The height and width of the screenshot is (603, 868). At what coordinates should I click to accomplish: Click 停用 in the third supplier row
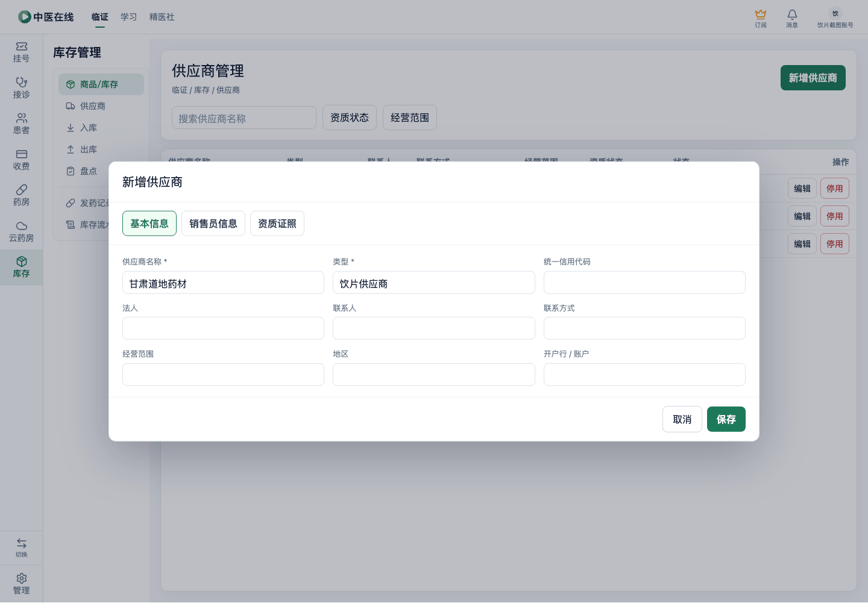pyautogui.click(x=835, y=244)
